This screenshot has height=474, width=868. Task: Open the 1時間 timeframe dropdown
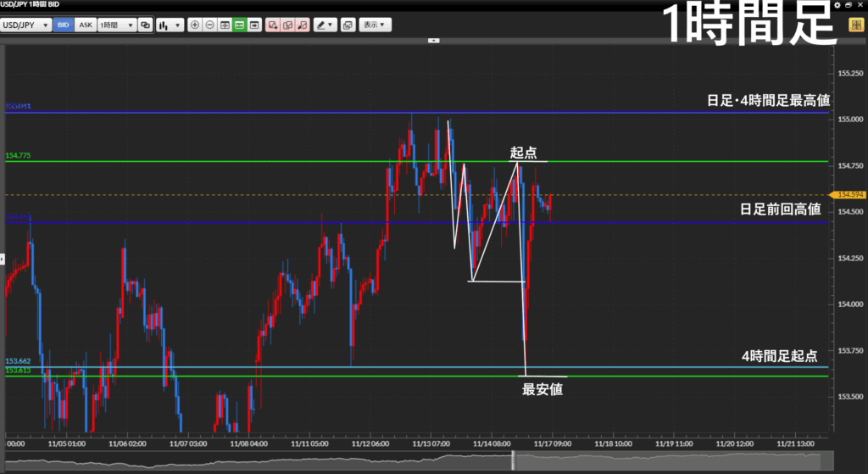pos(117,25)
